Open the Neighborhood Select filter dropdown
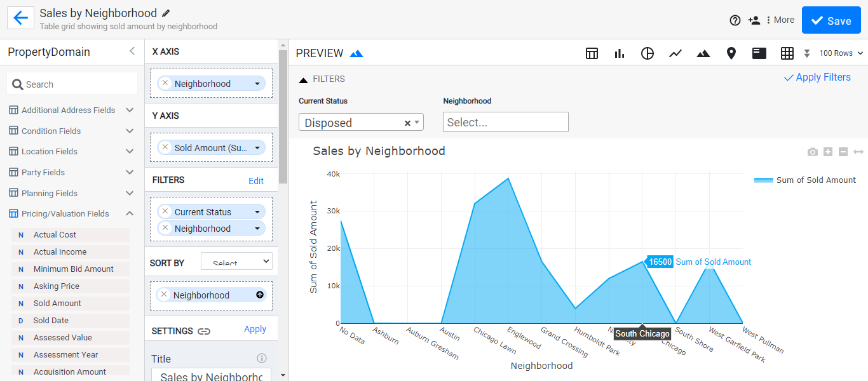 (x=505, y=122)
